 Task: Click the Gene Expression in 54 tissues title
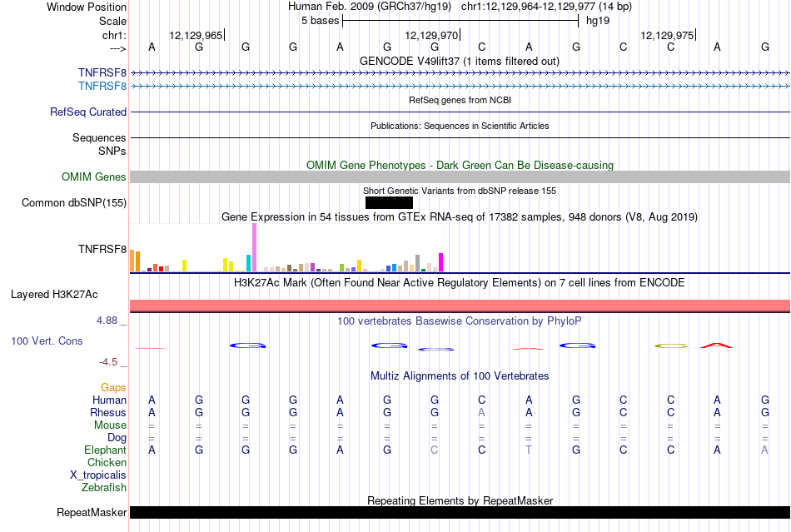pyautogui.click(x=460, y=216)
